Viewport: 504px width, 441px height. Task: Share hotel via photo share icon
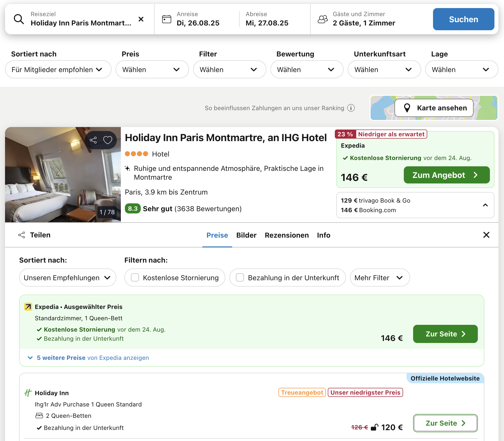click(93, 140)
